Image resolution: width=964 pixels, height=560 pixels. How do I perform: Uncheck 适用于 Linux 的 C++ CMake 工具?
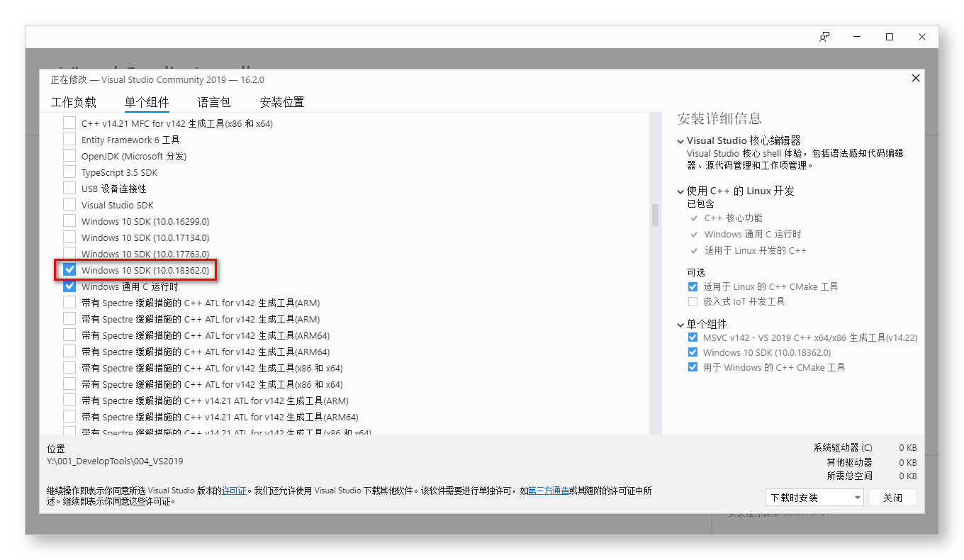coord(693,286)
